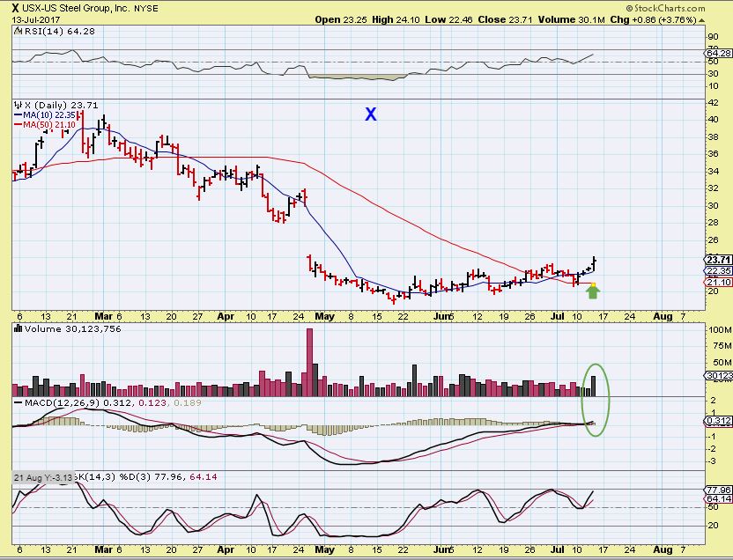Click the '%D(3) 77.96, 64.14' stochastic label

point(168,477)
